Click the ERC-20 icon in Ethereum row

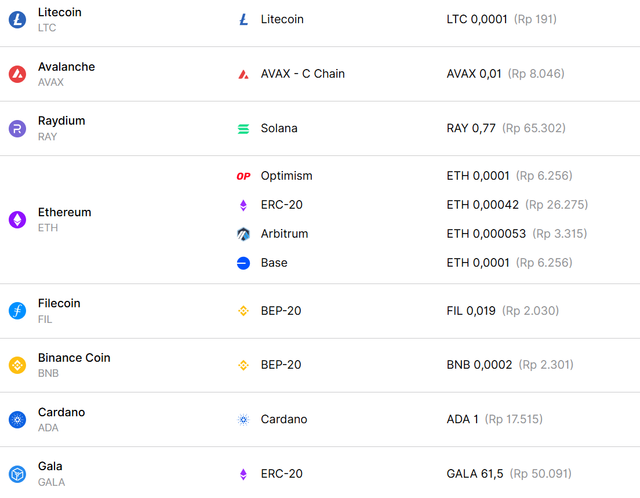(243, 205)
